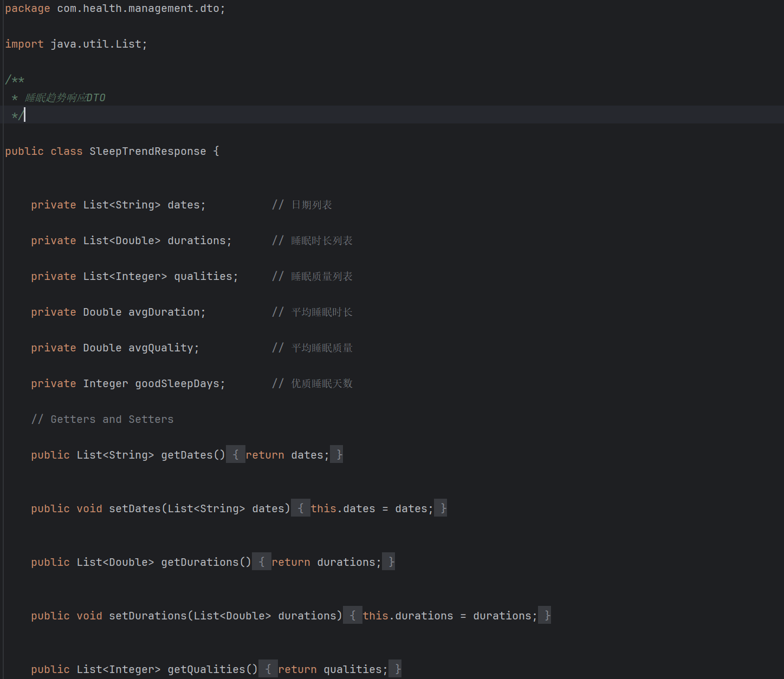Screen dimensions: 784x679
Task: Click the 'this' keyword in setDates body
Action: 323,509
